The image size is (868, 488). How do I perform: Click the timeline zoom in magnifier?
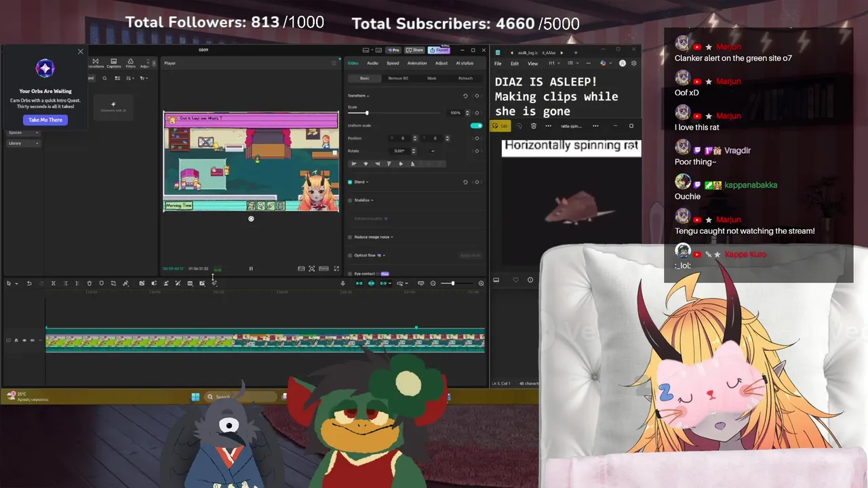(x=481, y=283)
